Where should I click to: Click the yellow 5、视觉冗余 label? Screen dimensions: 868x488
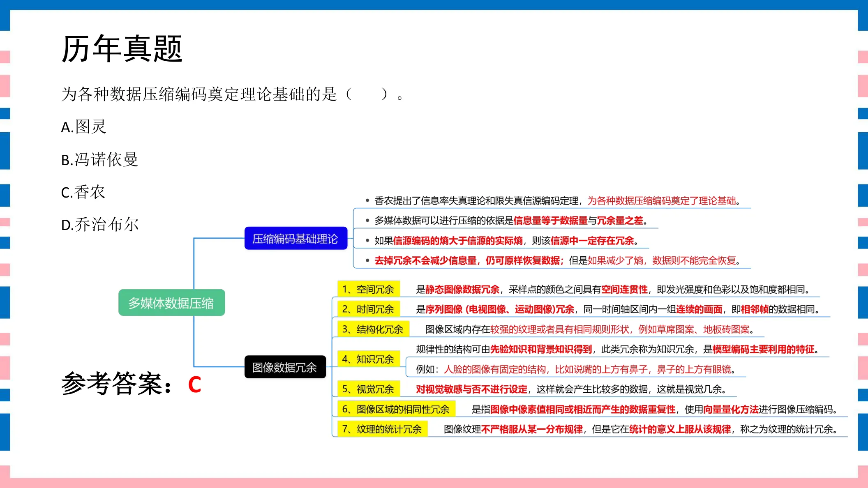[368, 389]
